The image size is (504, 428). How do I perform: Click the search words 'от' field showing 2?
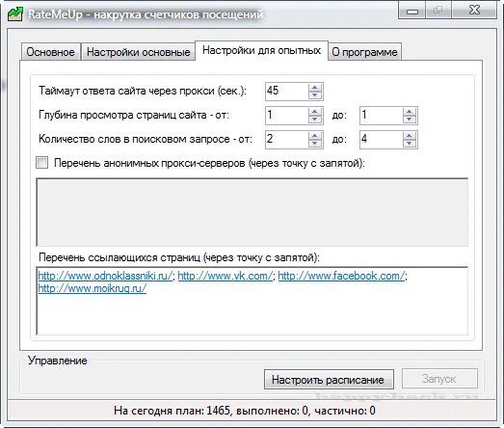tap(287, 139)
